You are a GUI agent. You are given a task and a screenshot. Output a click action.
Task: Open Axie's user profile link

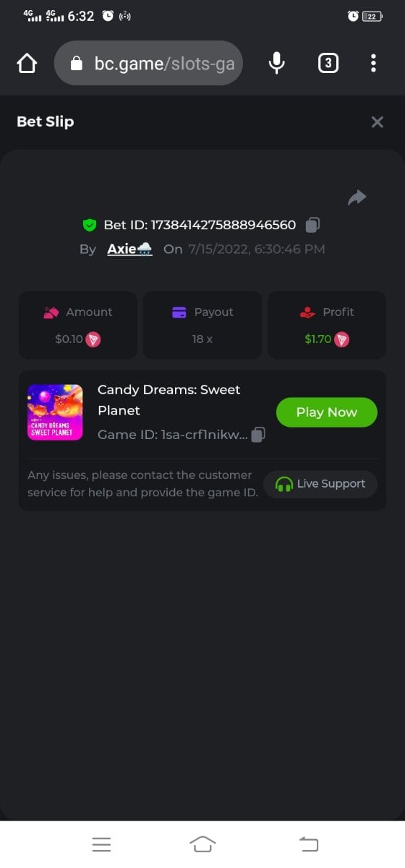(x=129, y=249)
